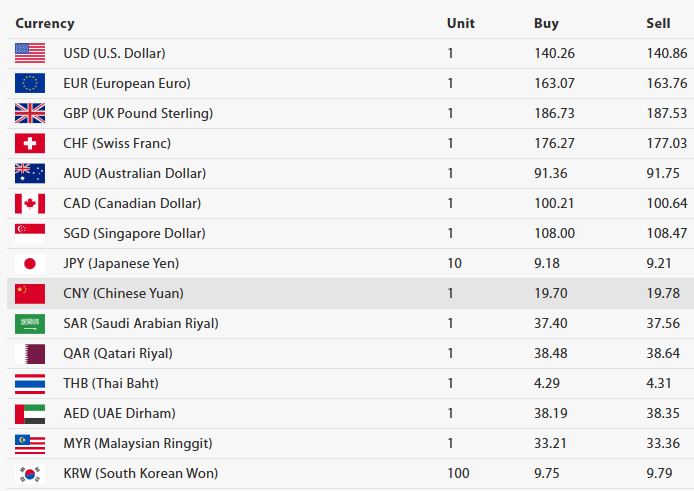Screen dimensions: 694x491
Task: Click the United States flag icon
Action: (x=30, y=53)
